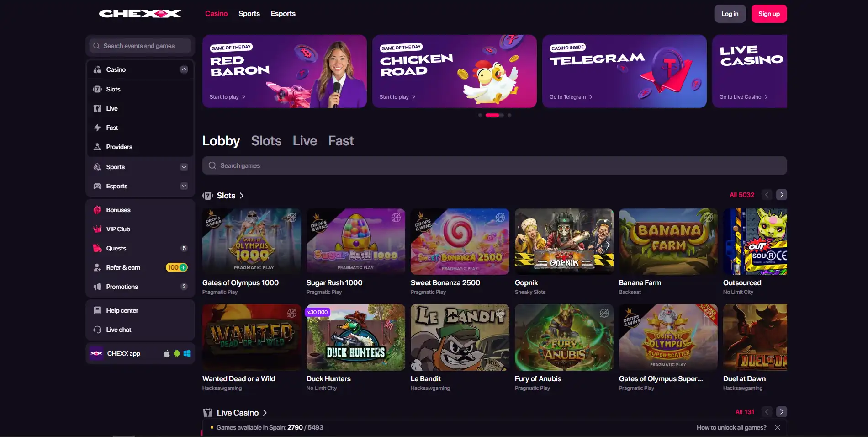Click the Sign up button
The height and width of the screenshot is (437, 868).
click(x=769, y=14)
